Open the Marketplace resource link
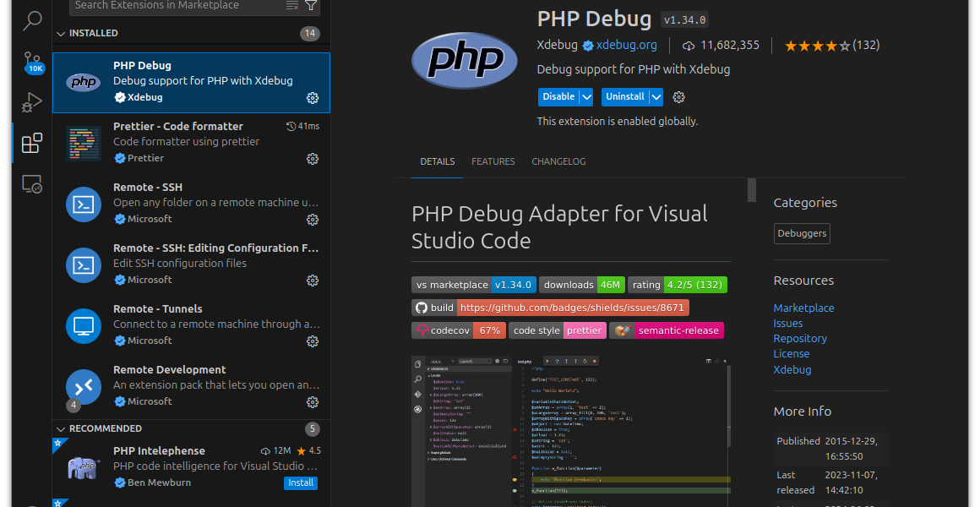This screenshot has height=507, width=980. (803, 308)
